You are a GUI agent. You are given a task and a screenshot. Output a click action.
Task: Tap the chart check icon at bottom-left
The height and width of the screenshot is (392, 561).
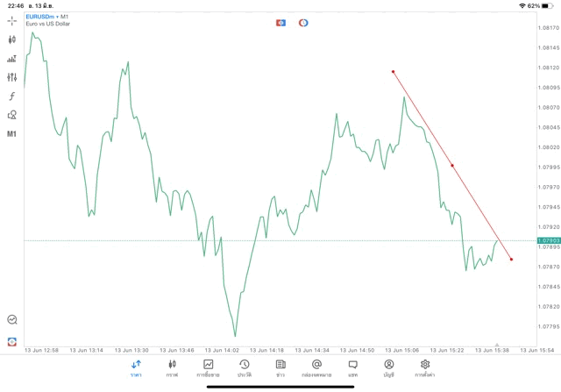12,320
